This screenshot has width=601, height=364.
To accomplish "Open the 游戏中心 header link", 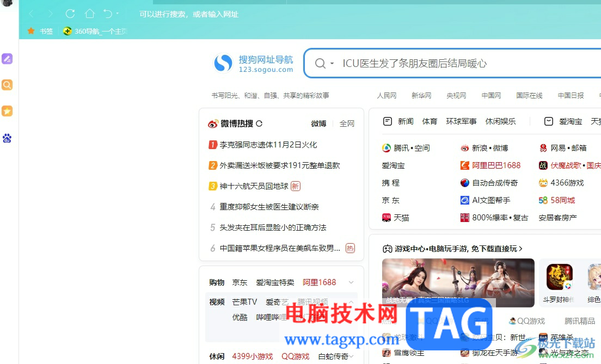I will [x=452, y=249].
